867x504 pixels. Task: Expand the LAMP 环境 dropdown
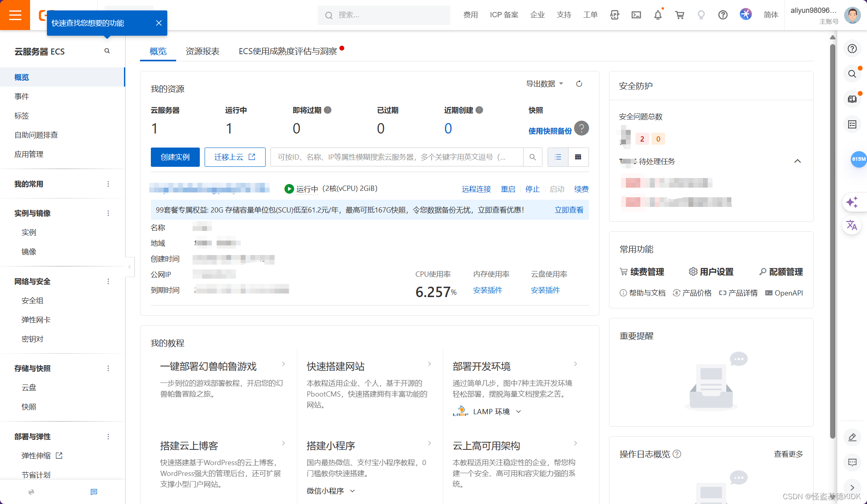[519, 412]
